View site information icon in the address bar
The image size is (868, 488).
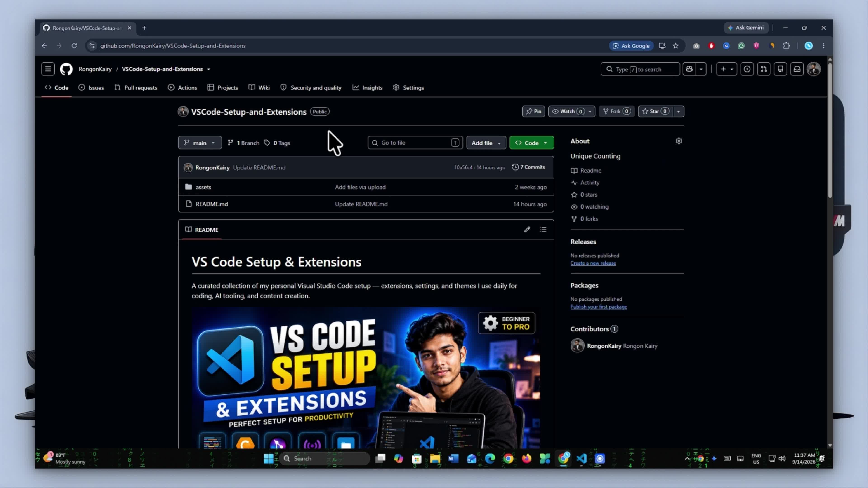[x=92, y=46]
